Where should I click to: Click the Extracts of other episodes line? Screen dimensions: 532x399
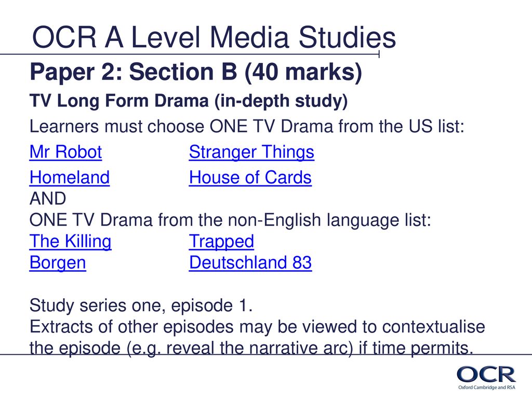coord(257,327)
